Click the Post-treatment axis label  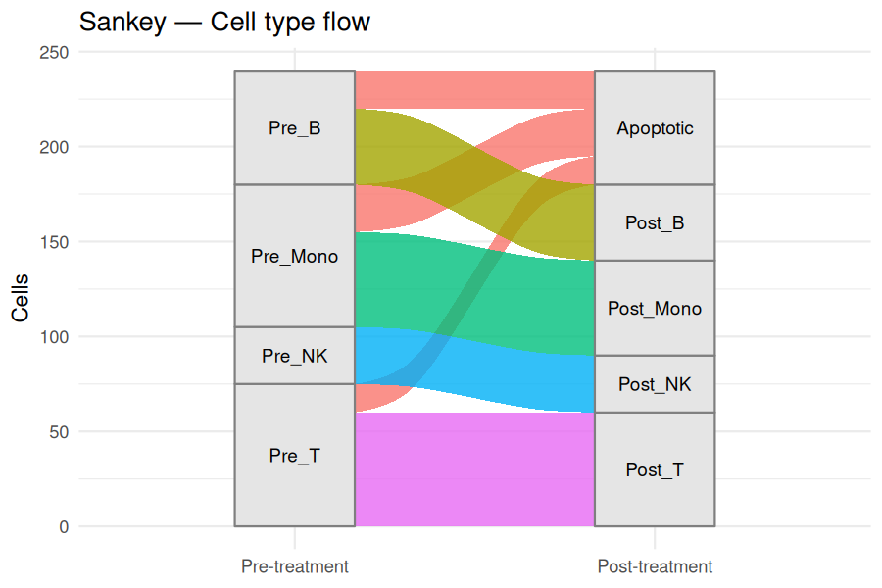pos(655,566)
